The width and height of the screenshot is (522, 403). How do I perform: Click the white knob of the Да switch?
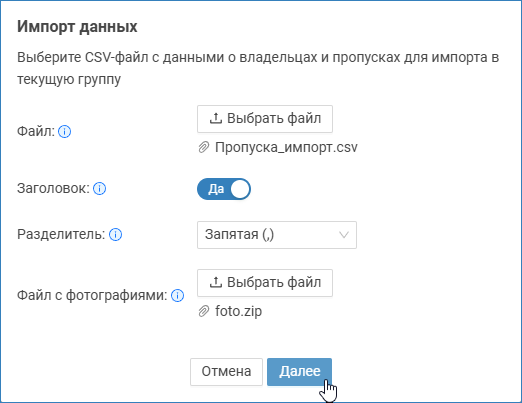(240, 189)
